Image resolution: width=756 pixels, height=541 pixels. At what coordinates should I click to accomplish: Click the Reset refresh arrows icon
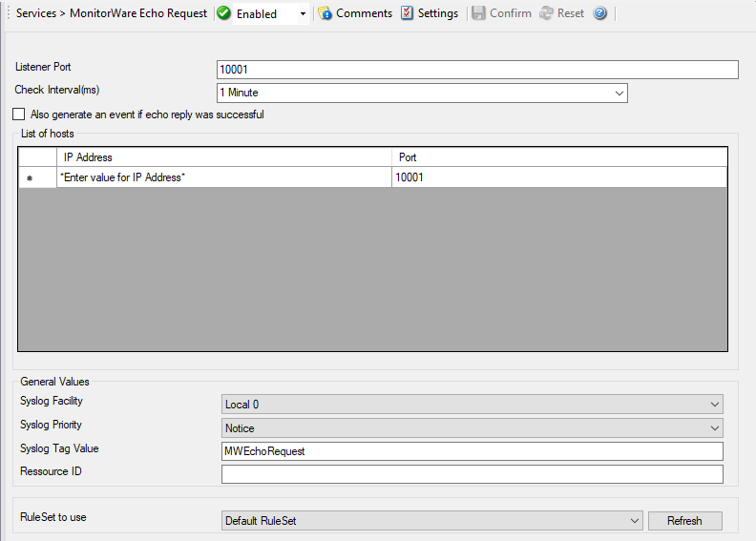tap(547, 13)
